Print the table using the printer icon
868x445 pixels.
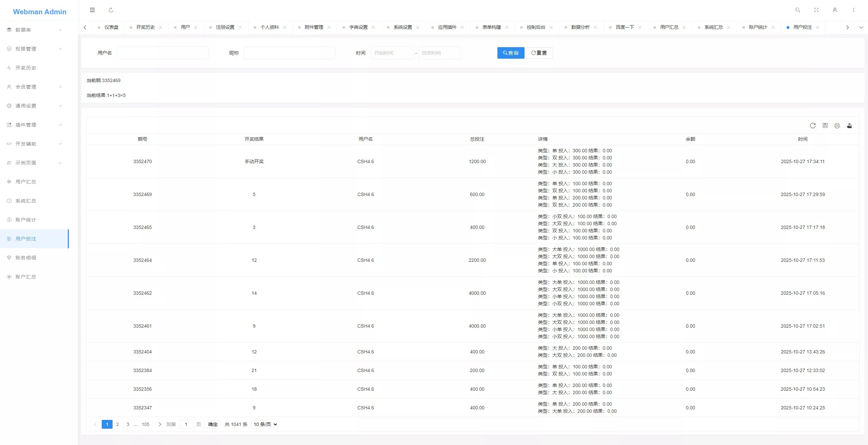[837, 125]
